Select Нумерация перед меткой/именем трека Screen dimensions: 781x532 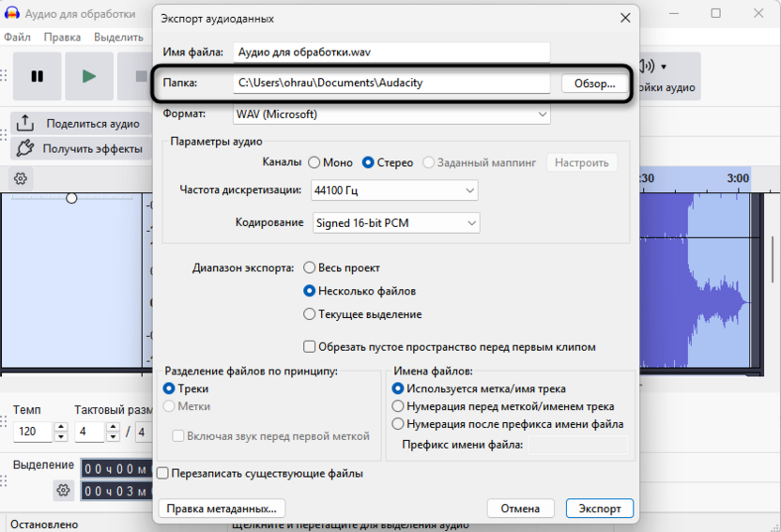[x=397, y=406]
